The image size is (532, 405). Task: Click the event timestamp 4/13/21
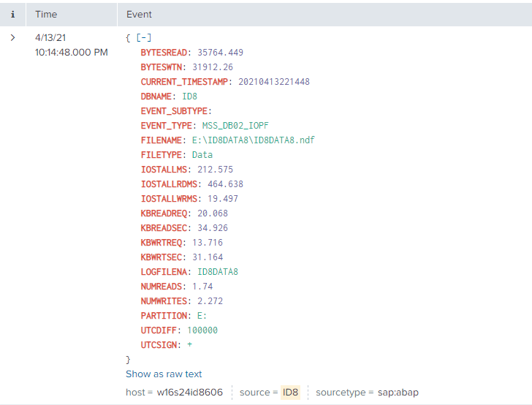50,37
